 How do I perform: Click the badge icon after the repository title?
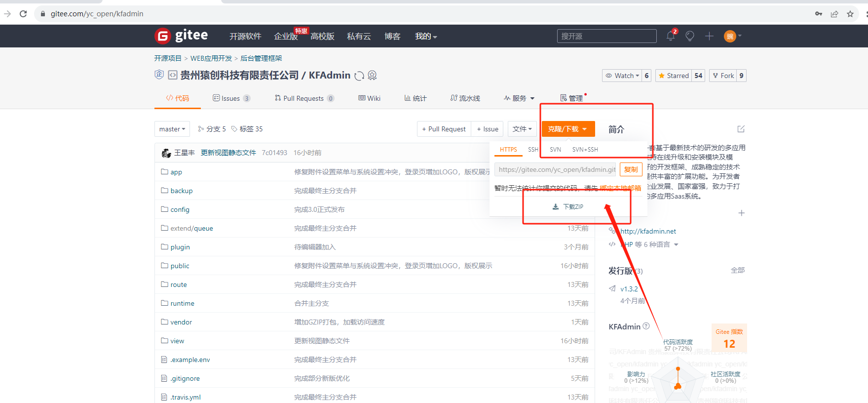click(x=373, y=75)
